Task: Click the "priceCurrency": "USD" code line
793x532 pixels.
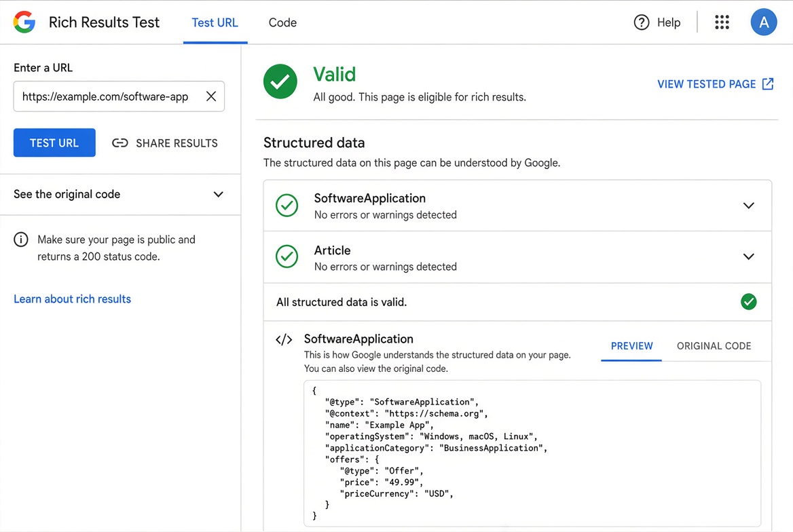Action: point(396,493)
